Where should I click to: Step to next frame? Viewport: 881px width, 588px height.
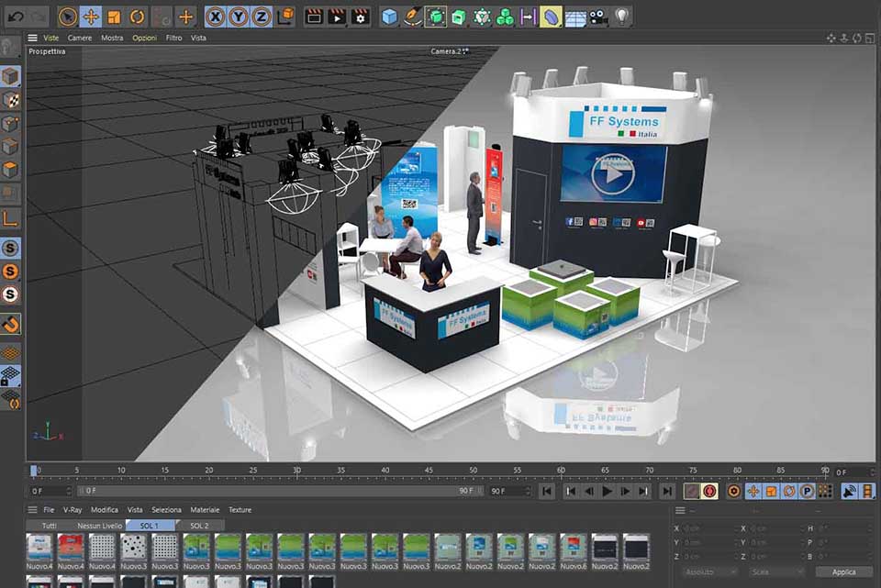point(625,492)
